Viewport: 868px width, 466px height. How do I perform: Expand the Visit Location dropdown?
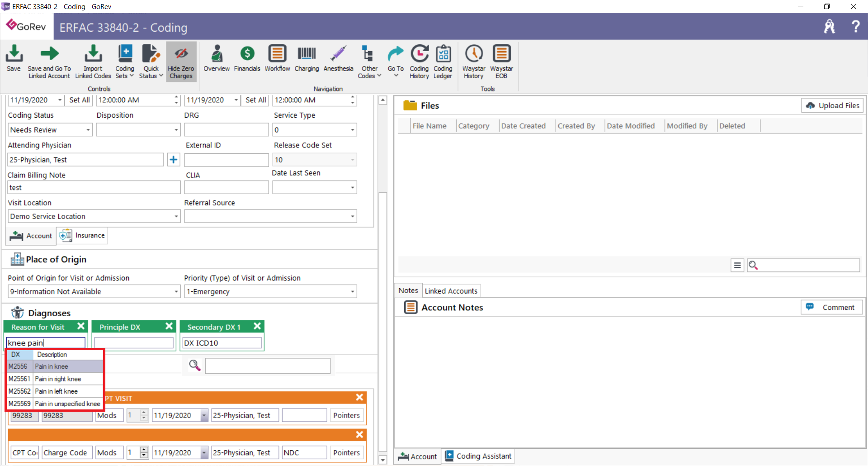point(176,216)
